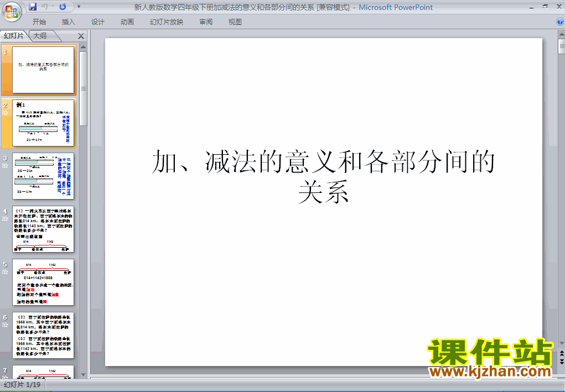Click the thumbnail pane scrollbar thumb
The width and height of the screenshot is (565, 392).
coord(83,88)
